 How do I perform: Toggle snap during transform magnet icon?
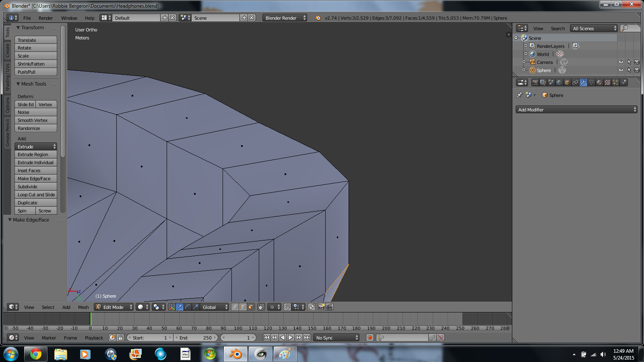[x=287, y=307]
